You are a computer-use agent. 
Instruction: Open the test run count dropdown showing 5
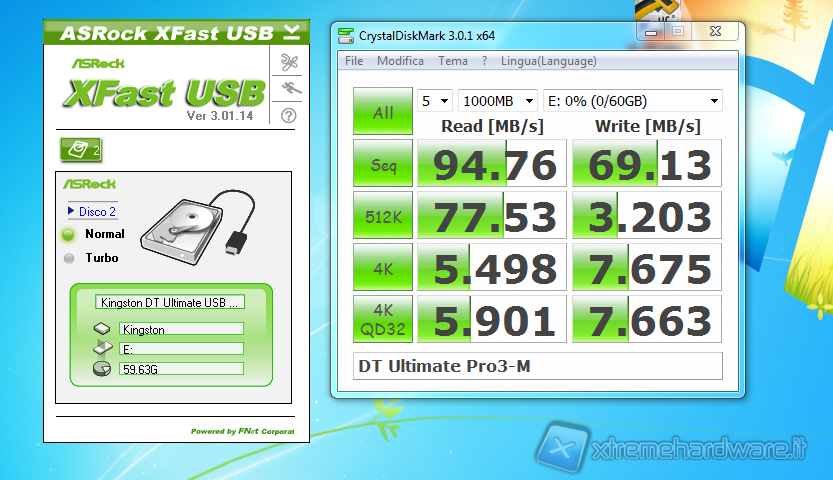pyautogui.click(x=435, y=101)
